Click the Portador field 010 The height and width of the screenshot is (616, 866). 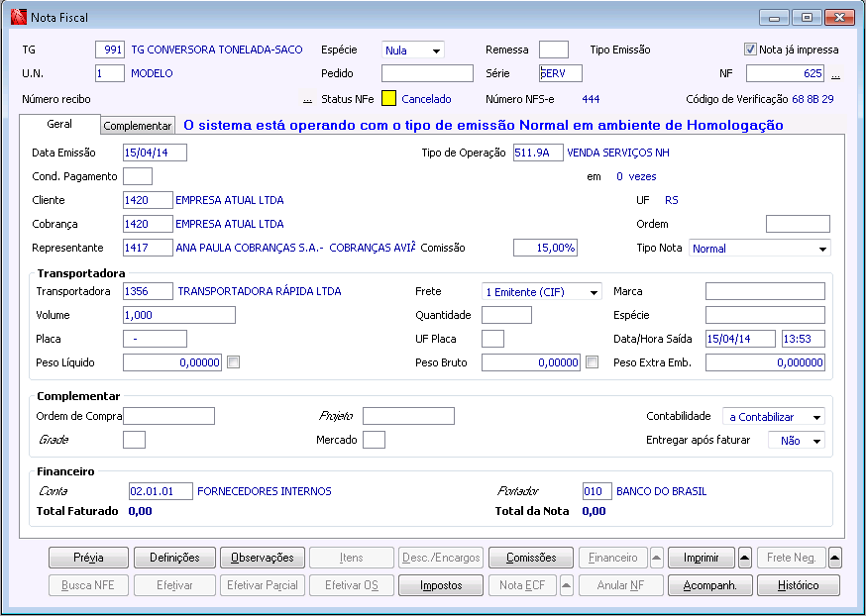(597, 490)
